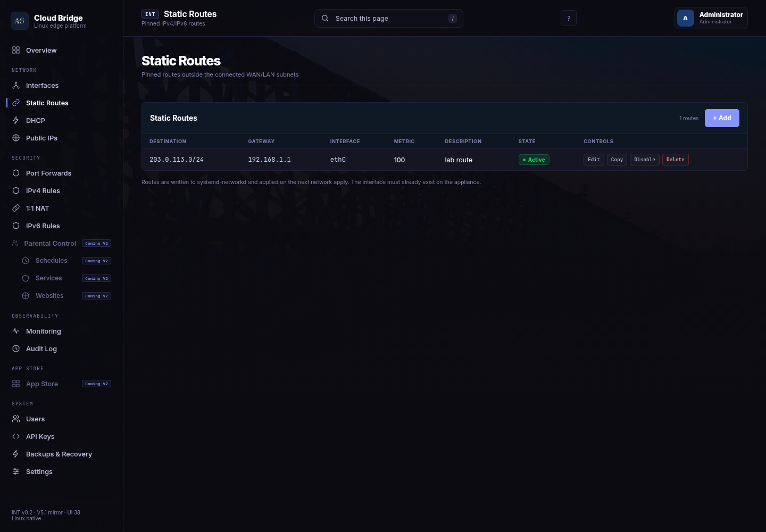The height and width of the screenshot is (532, 766).
Task: Add a new static route
Action: tap(722, 118)
